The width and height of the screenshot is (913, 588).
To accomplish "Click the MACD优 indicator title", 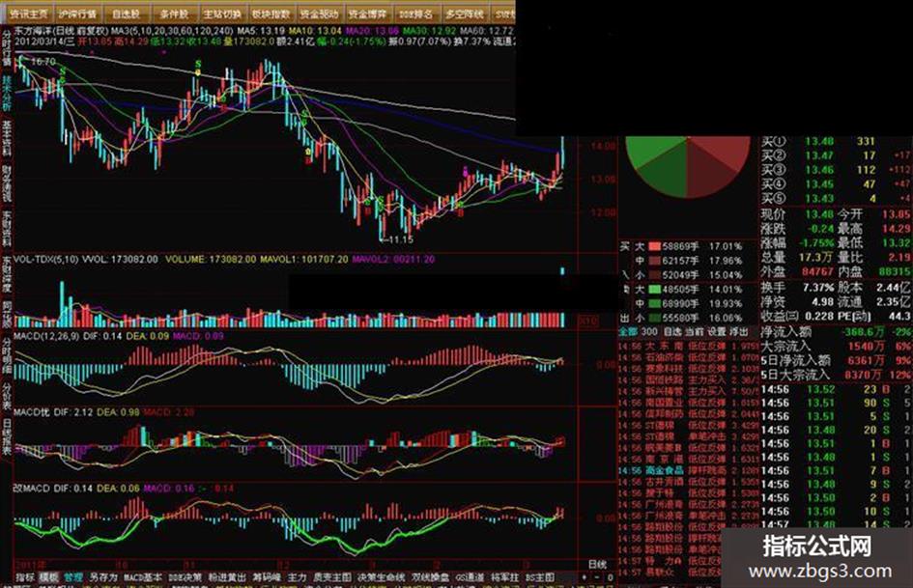I will 32,412.
